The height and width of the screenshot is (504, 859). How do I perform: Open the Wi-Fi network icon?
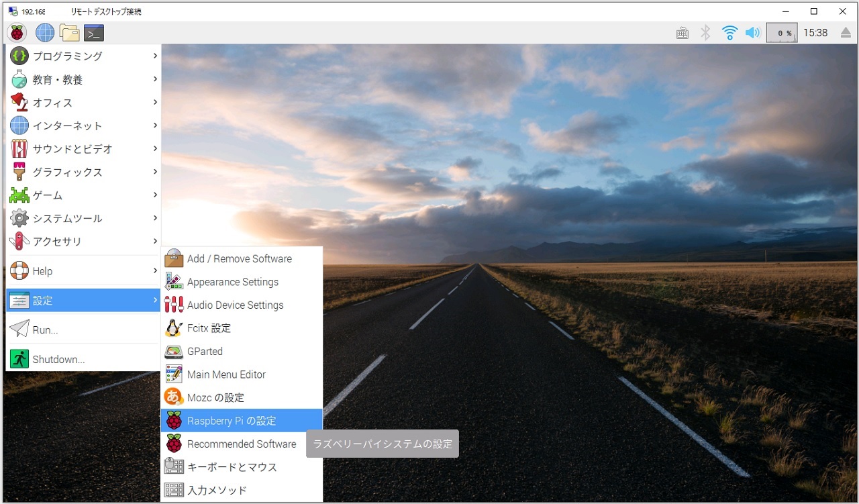pyautogui.click(x=729, y=32)
